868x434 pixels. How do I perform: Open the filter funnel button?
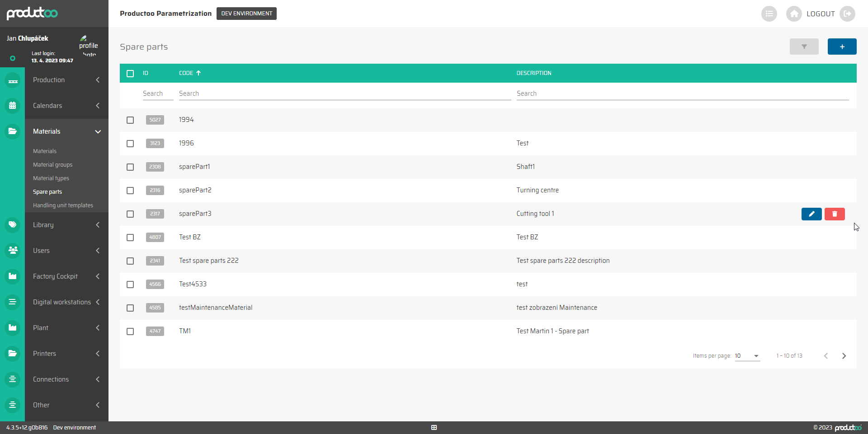click(x=804, y=47)
